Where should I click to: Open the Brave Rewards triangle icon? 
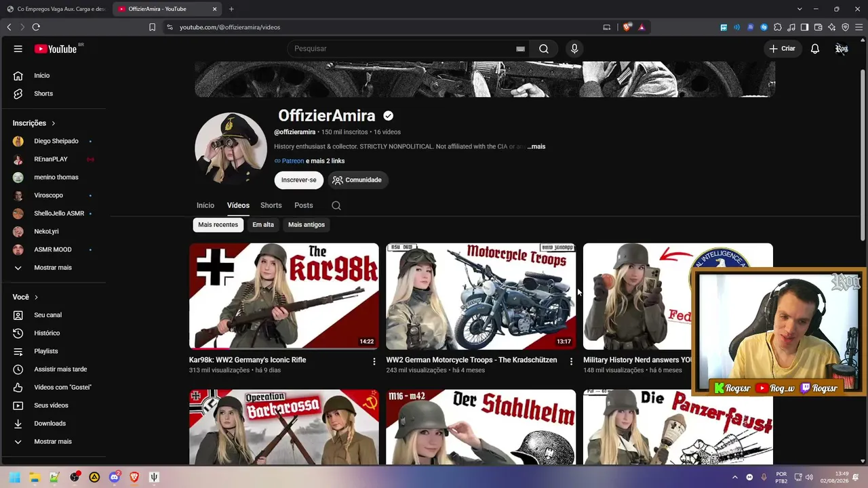pyautogui.click(x=642, y=27)
